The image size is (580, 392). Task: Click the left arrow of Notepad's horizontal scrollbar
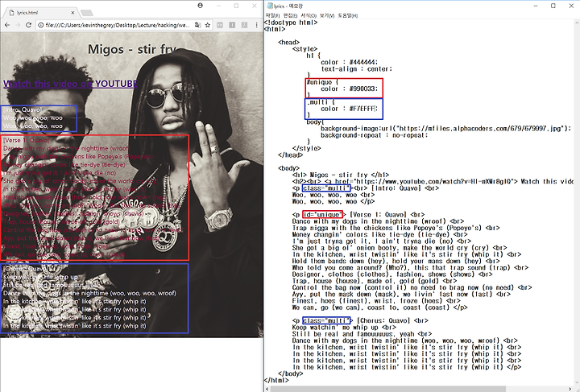point(267,389)
